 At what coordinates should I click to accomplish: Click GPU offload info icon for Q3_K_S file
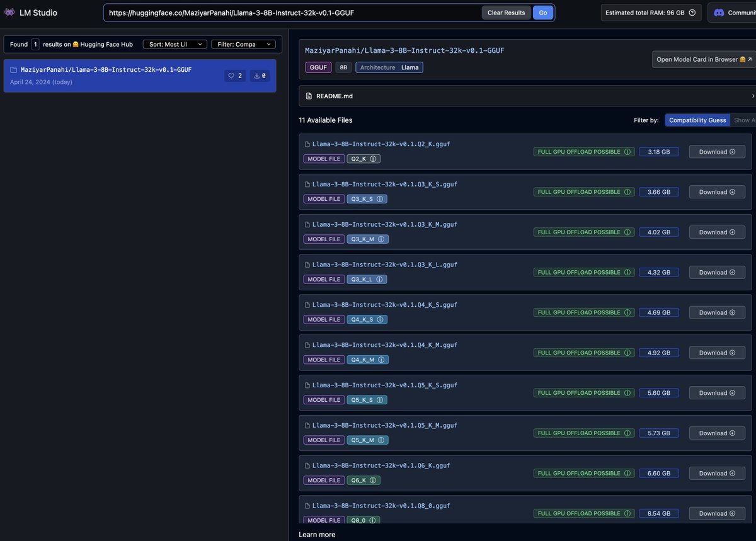point(627,192)
